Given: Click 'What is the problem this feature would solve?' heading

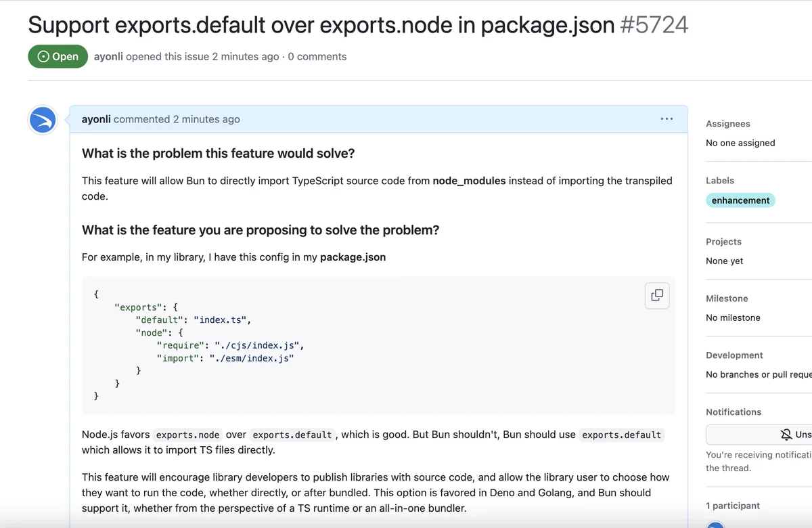Looking at the screenshot, I should [x=219, y=154].
